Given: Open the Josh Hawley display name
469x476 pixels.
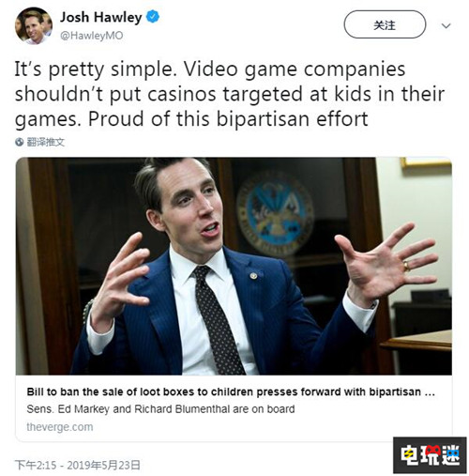Looking at the screenshot, I should point(100,17).
